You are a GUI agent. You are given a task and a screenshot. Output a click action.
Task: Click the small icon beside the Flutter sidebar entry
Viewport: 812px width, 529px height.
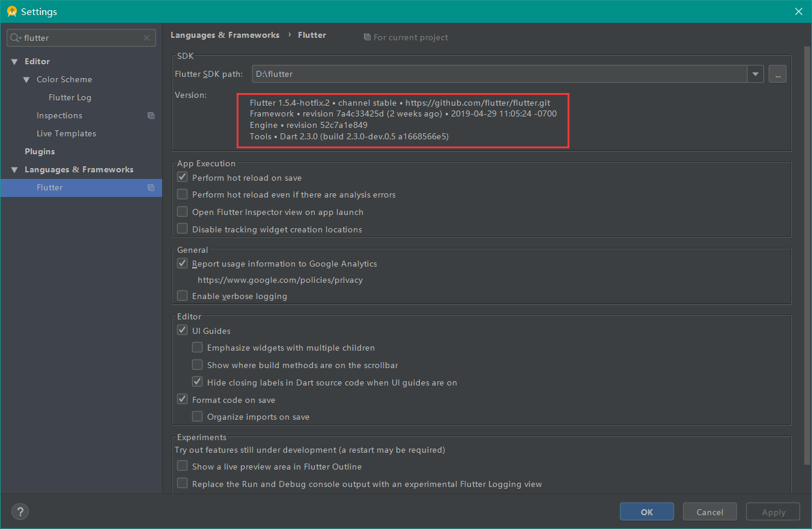[151, 187]
